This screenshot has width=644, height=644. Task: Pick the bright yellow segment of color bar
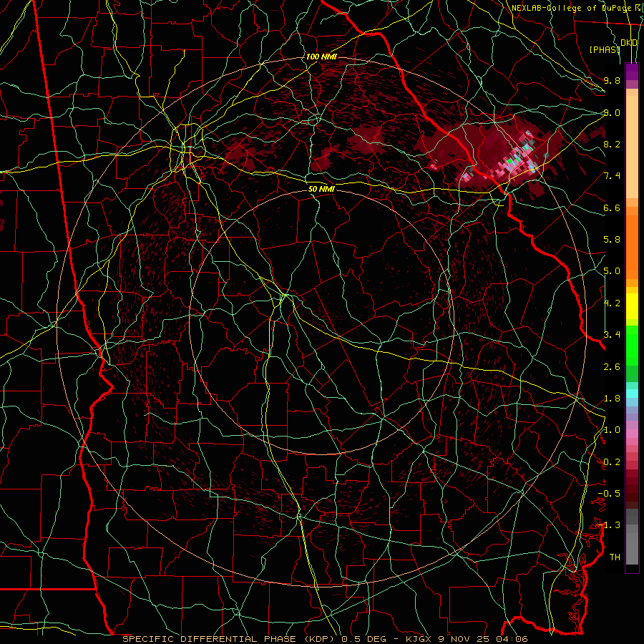[x=632, y=306]
